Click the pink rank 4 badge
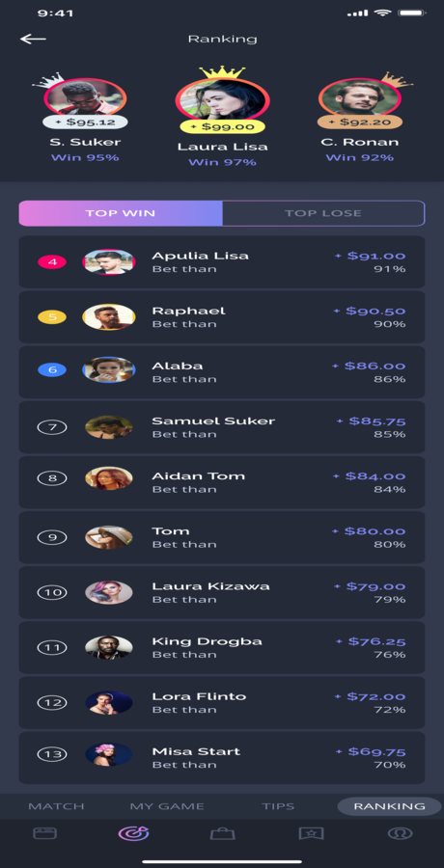Viewport: 444px width, 868px height. [52, 261]
